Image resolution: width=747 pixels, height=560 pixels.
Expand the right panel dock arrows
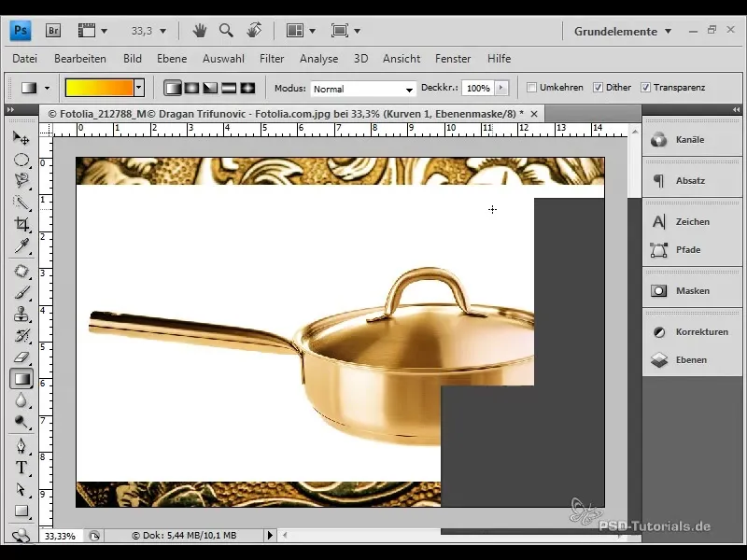[x=736, y=110]
